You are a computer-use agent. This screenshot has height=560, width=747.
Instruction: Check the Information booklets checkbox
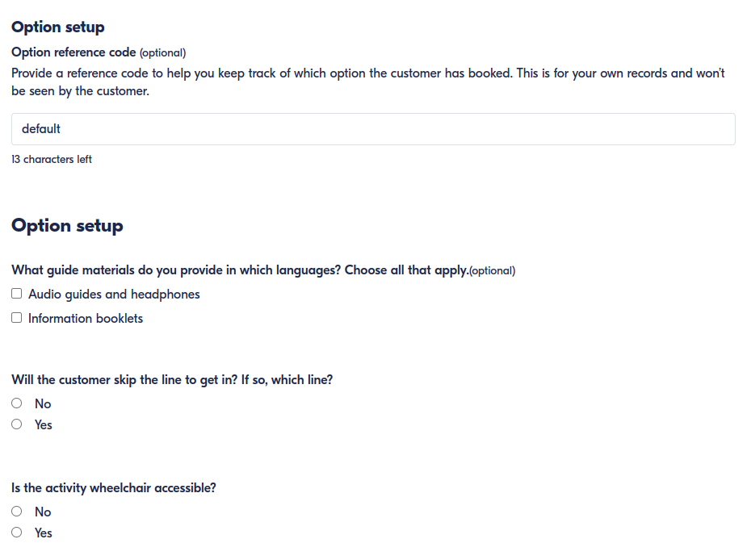(17, 318)
